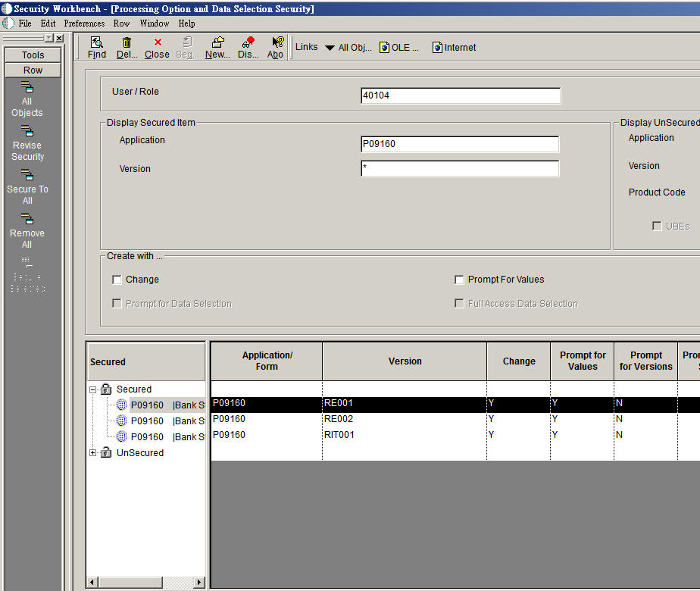
Task: Enable the Change checkbox
Action: tap(117, 280)
